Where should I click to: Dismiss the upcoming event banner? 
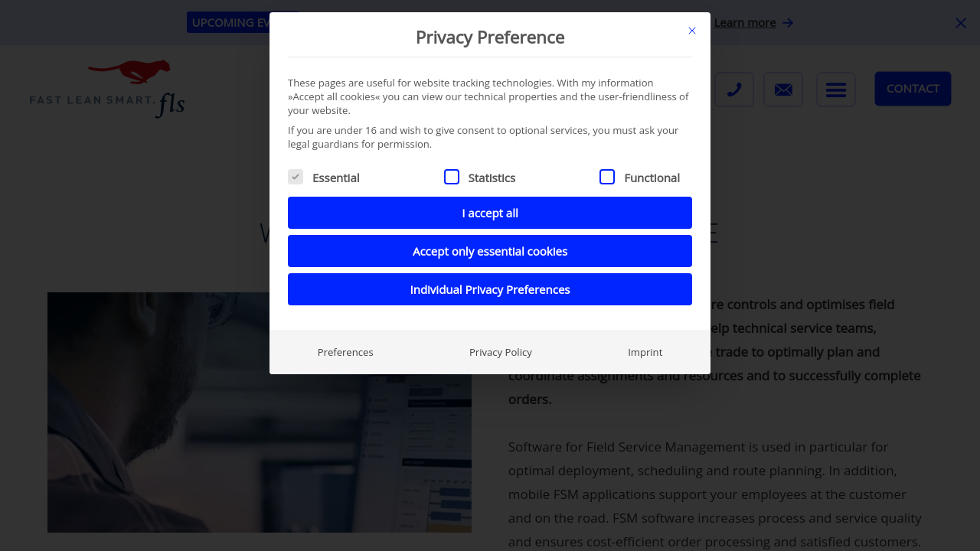(x=961, y=23)
